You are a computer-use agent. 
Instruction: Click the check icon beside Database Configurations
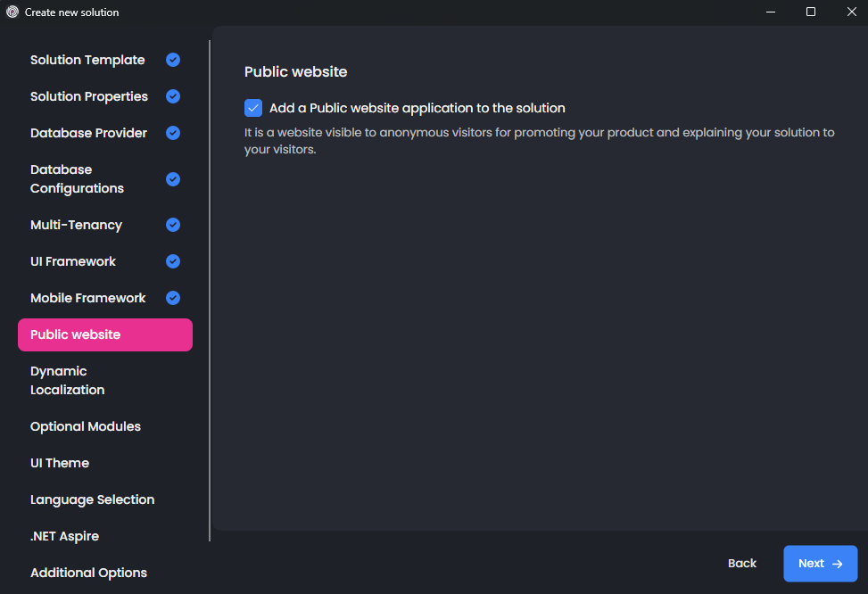tap(173, 179)
